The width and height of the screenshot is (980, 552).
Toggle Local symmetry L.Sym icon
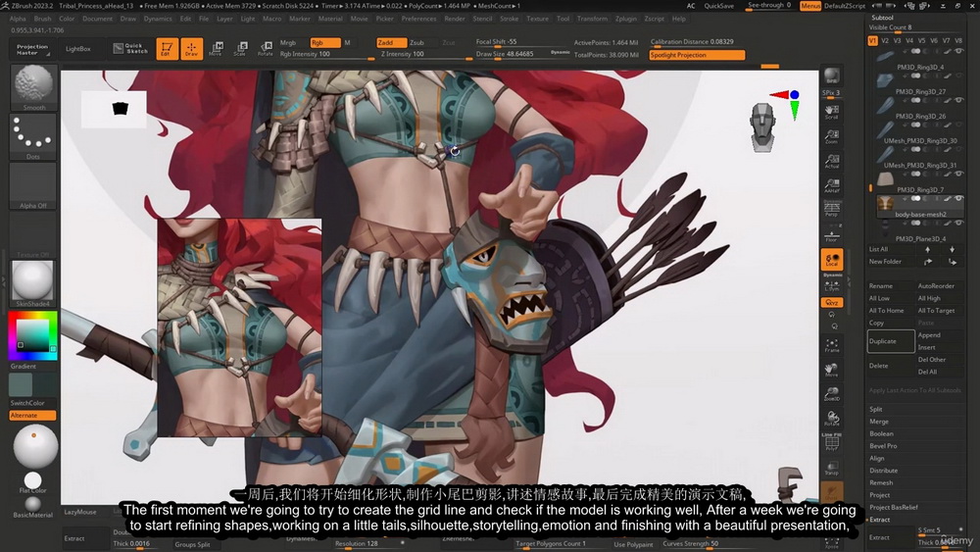[832, 285]
